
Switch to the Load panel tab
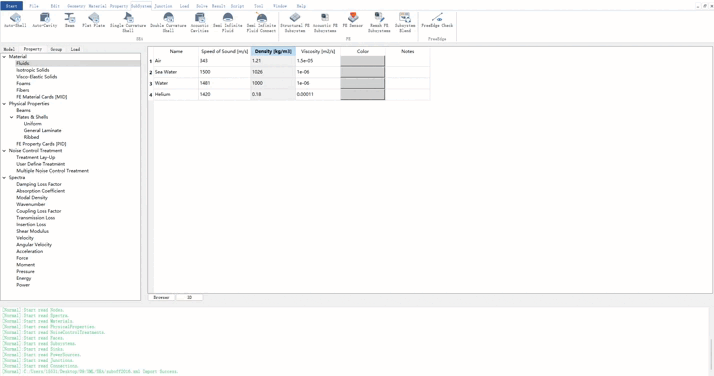[x=75, y=49]
